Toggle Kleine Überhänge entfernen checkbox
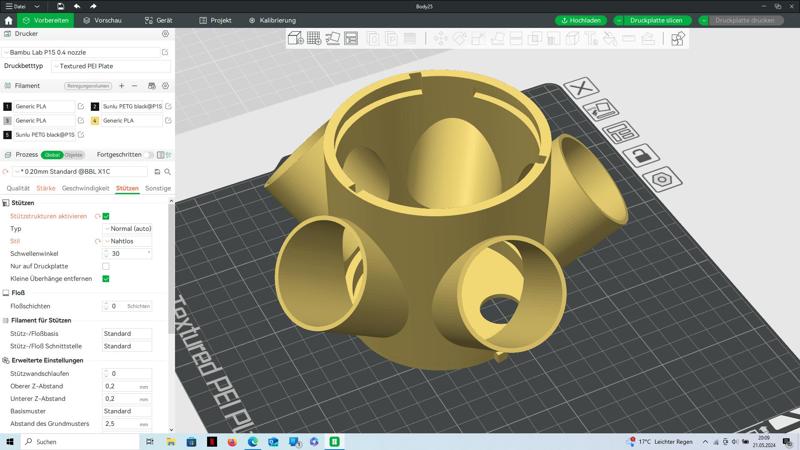800x450 pixels. pyautogui.click(x=106, y=279)
